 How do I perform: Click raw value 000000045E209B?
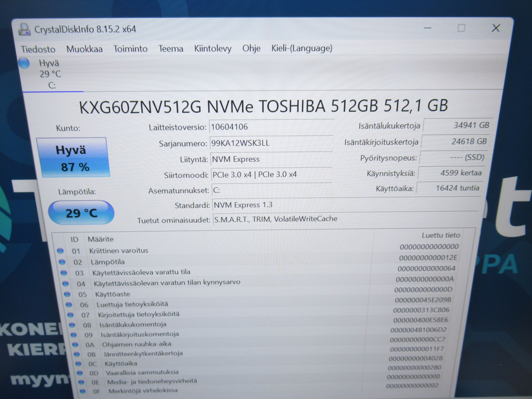tap(423, 300)
